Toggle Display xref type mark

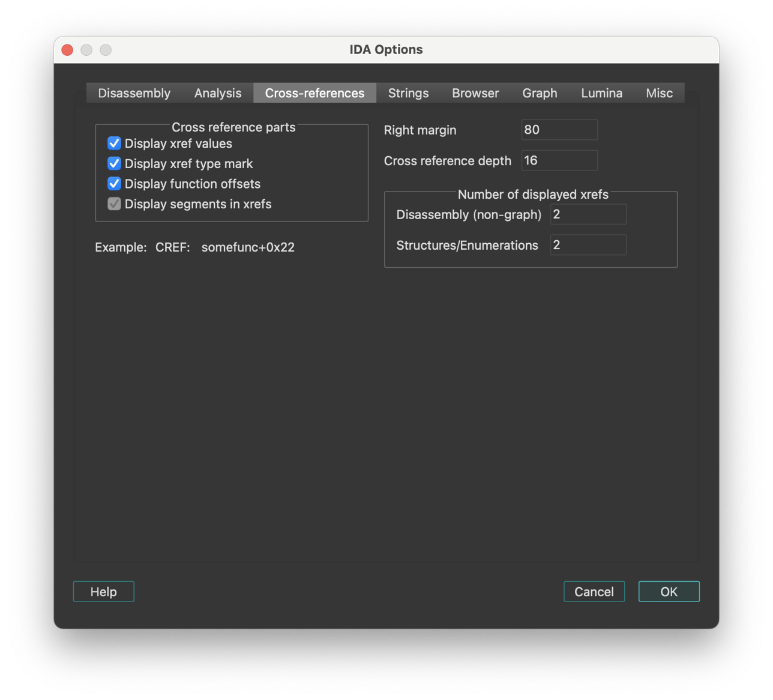click(114, 163)
